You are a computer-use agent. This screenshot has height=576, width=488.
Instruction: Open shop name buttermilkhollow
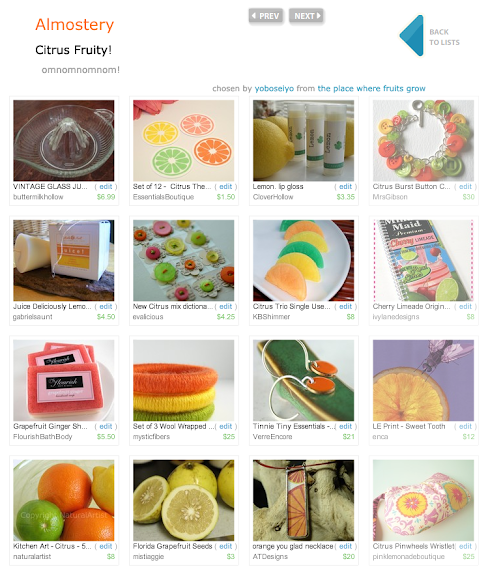point(38,197)
